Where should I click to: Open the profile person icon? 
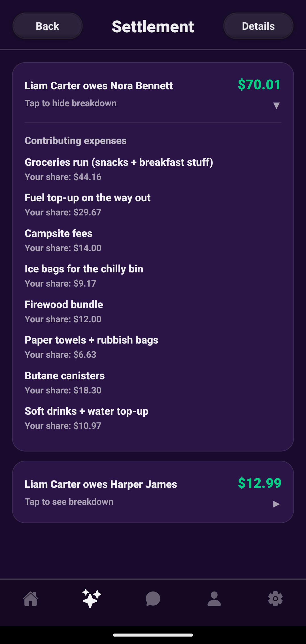point(214,599)
